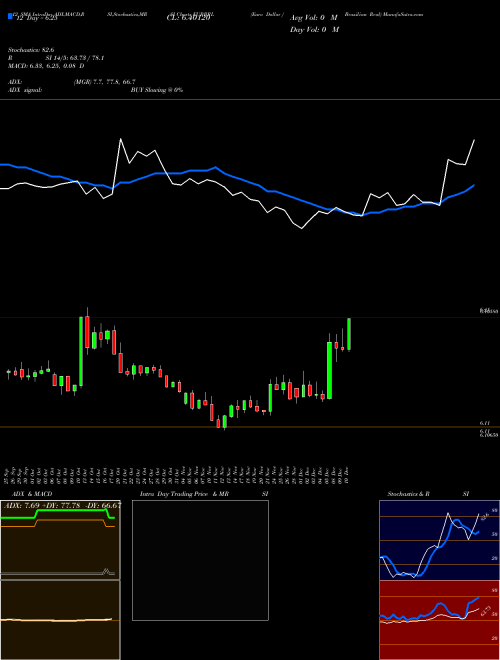The height and width of the screenshot is (660, 500).
Task: Click the last green candle on the right
Action: [349, 334]
